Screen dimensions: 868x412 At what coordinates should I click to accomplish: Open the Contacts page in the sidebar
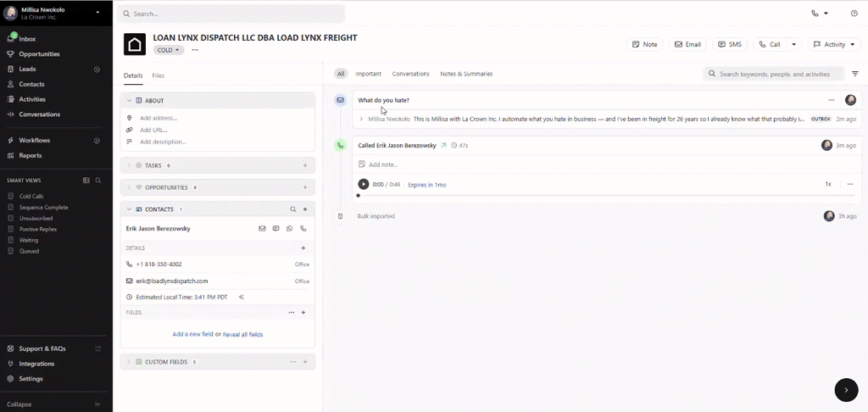point(31,84)
